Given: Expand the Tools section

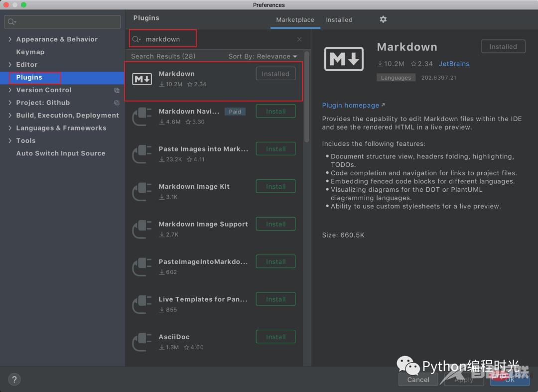Looking at the screenshot, I should [10, 140].
